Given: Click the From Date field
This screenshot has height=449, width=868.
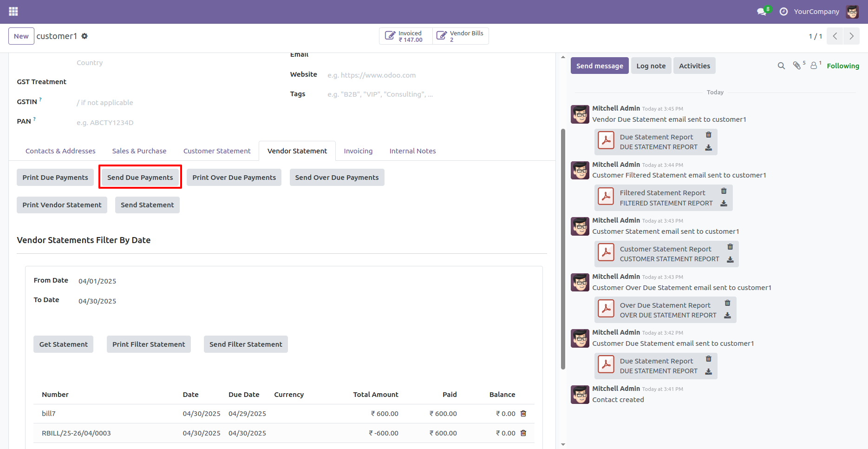Looking at the screenshot, I should point(97,281).
